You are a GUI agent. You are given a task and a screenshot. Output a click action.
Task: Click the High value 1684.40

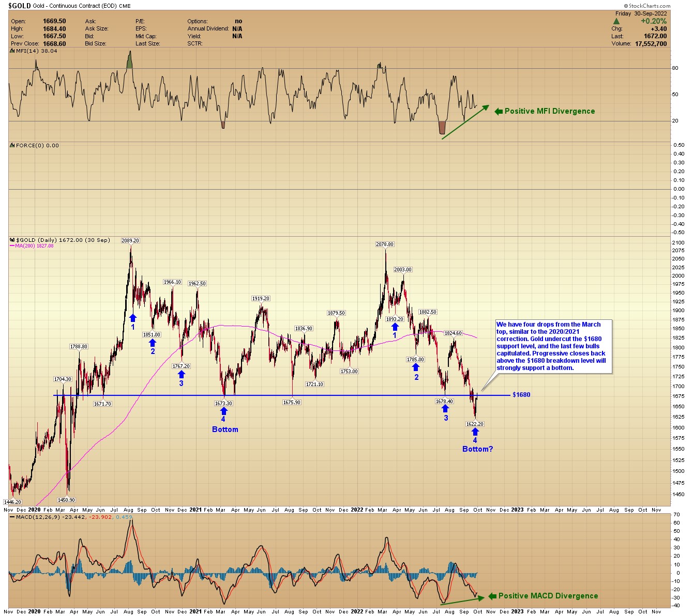(54, 29)
